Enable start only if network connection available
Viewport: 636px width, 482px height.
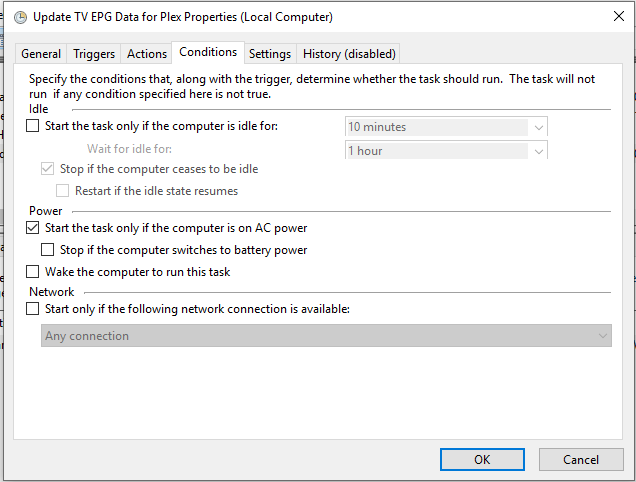33,309
